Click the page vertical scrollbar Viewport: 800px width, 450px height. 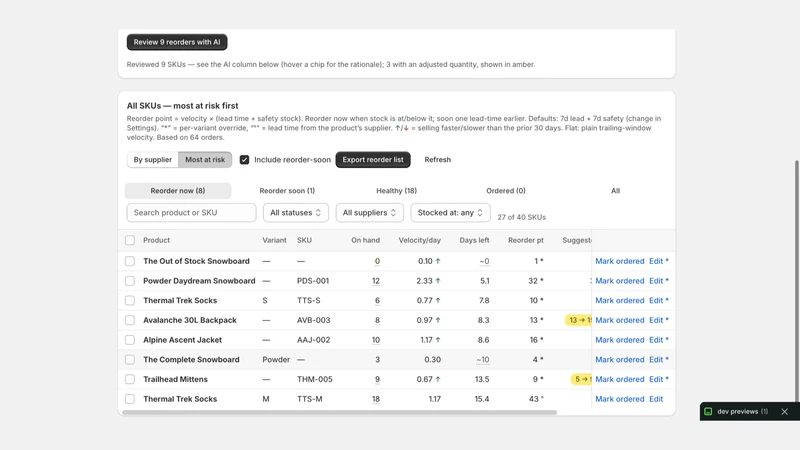pos(796,281)
